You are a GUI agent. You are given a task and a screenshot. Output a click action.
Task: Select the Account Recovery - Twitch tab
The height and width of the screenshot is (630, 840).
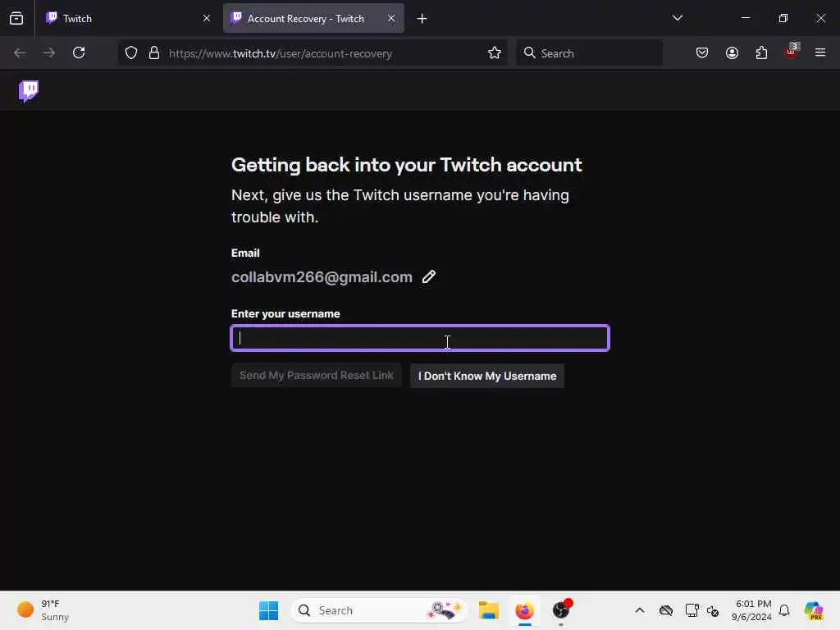[313, 18]
